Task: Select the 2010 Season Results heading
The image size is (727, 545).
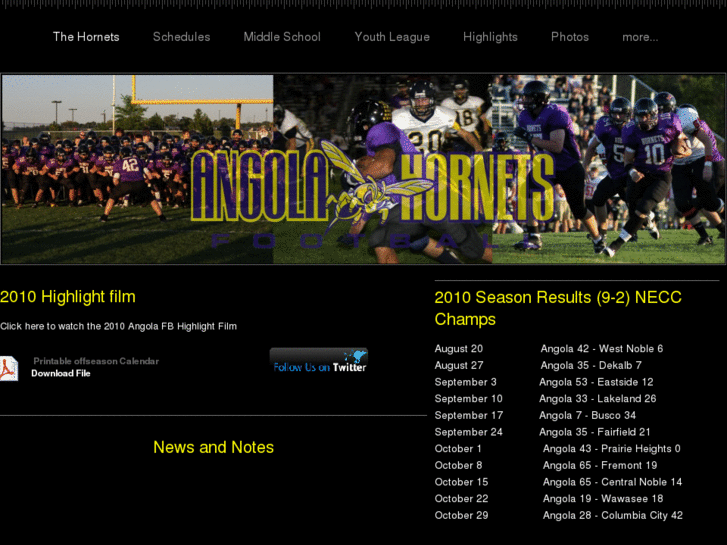Action: click(x=558, y=308)
